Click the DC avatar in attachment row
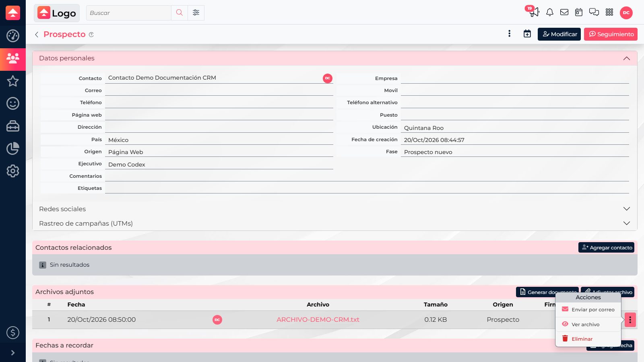 click(217, 320)
